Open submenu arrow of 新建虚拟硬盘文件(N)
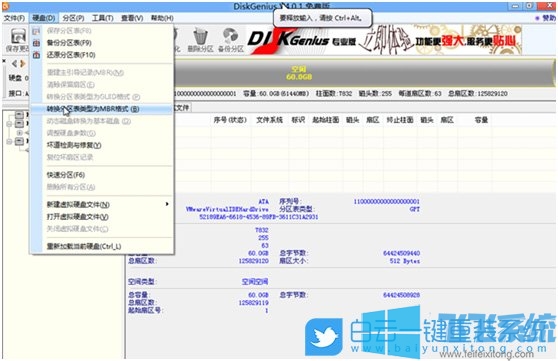Image resolution: width=558 pixels, height=361 pixels. pos(167,204)
